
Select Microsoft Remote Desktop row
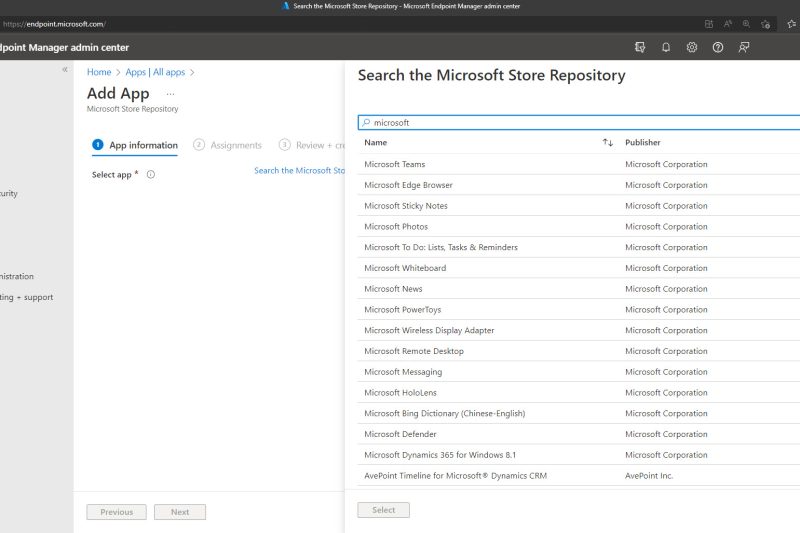[579, 351]
